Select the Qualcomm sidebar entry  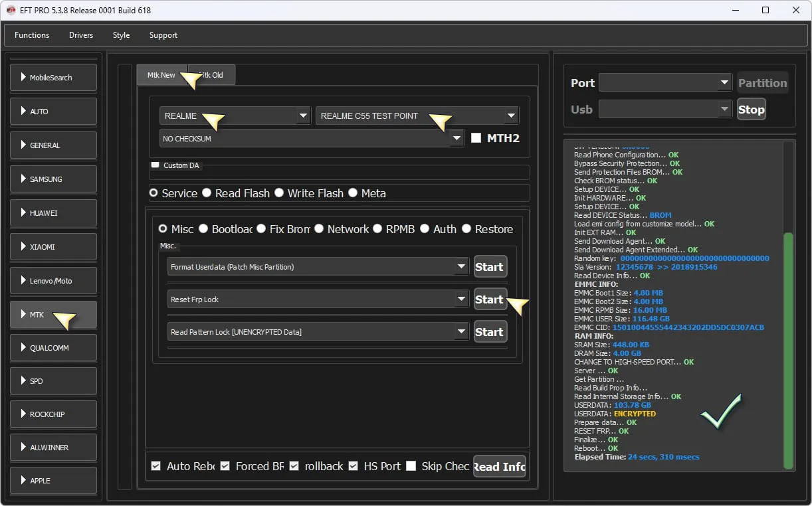pos(53,348)
